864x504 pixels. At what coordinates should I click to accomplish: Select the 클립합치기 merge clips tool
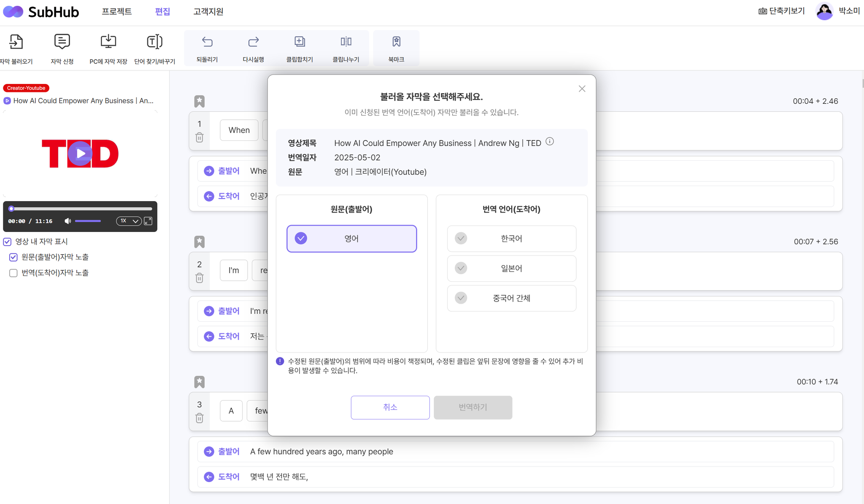point(300,41)
